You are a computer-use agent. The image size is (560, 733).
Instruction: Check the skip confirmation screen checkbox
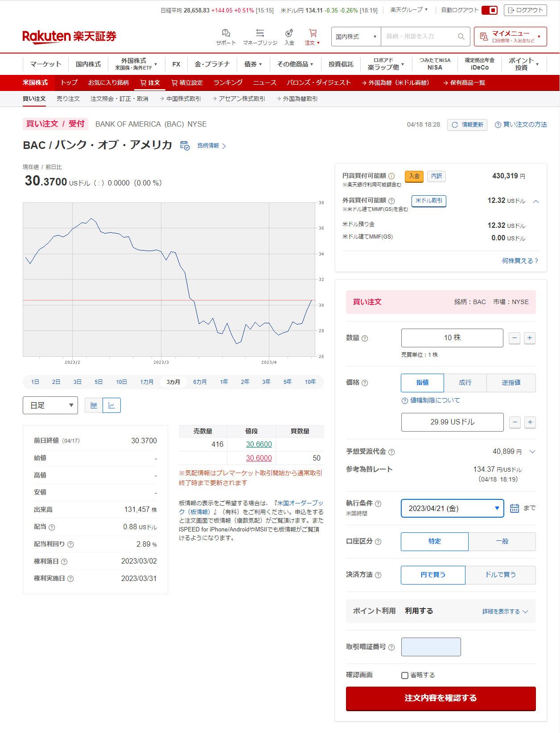tap(405, 675)
